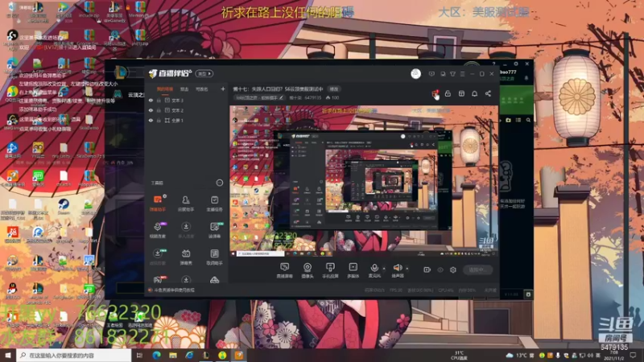Open Windows Start menu
644x362 pixels.
(8, 355)
